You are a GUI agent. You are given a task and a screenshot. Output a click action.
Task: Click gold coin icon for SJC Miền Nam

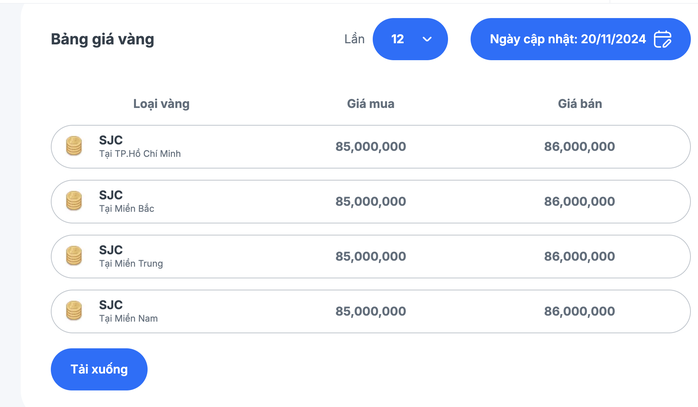tap(74, 311)
